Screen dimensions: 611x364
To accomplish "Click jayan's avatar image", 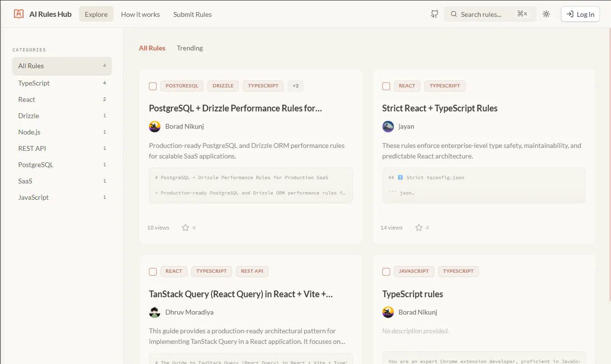I will pos(388,126).
